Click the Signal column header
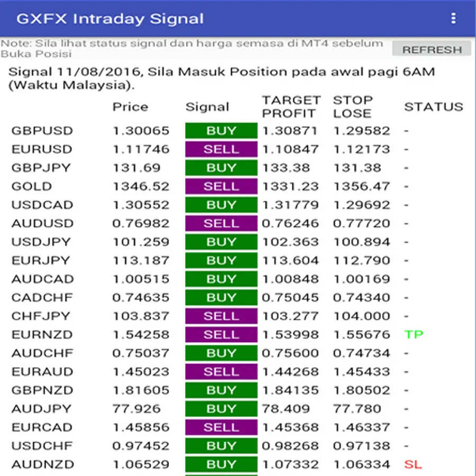This screenshot has width=476, height=476. [x=207, y=107]
